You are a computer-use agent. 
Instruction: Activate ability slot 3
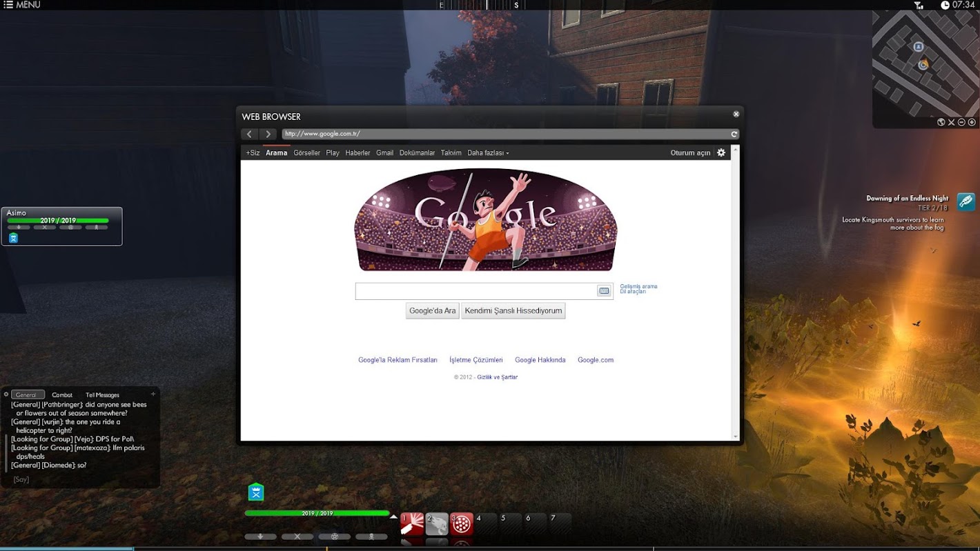tap(462, 524)
